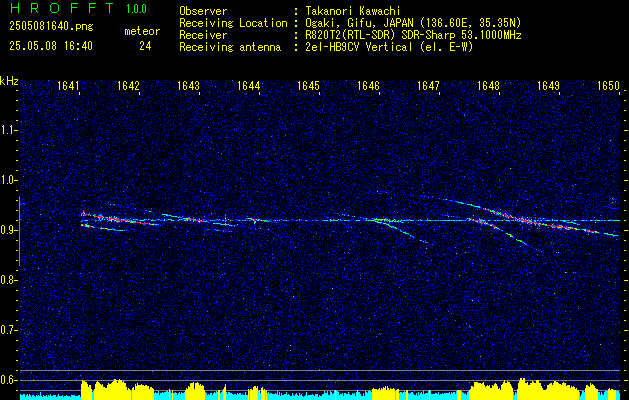
Task: Click the 1.0 kHz frequency label
Action: [7, 180]
